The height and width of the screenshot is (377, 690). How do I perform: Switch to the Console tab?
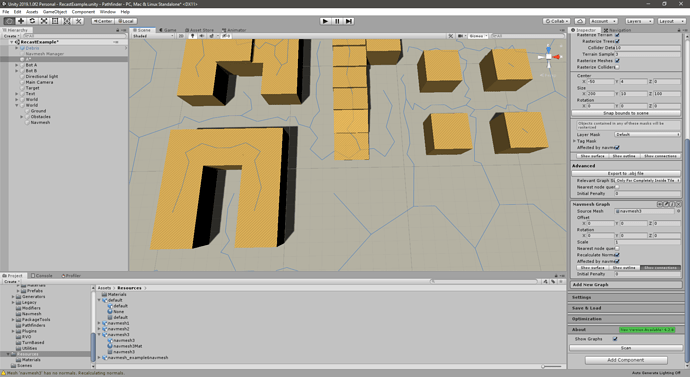[x=42, y=275]
